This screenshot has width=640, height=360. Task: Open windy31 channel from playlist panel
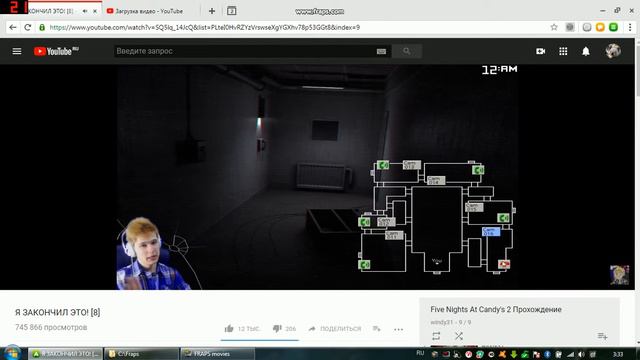[x=442, y=322]
